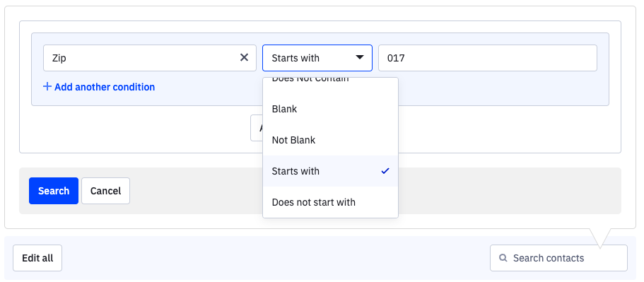Viewport: 644px width, 282px height.
Task: Select the checked Starts with option
Action: [330, 171]
